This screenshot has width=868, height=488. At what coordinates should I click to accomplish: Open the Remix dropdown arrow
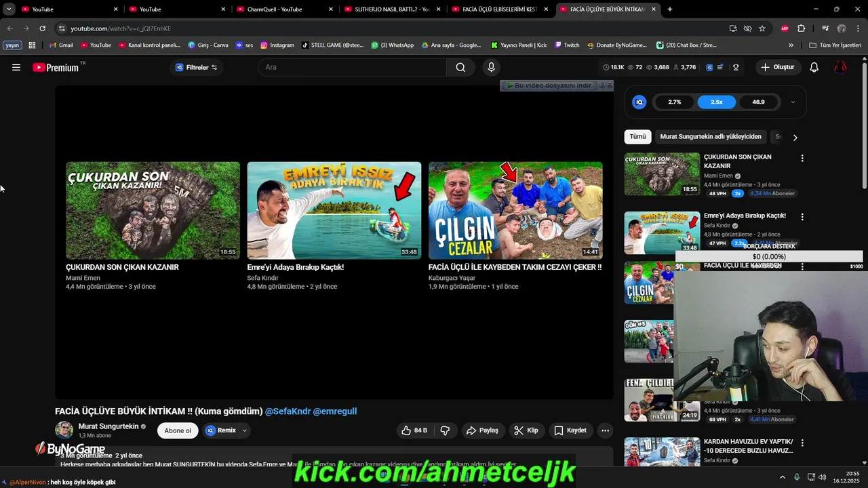(245, 430)
